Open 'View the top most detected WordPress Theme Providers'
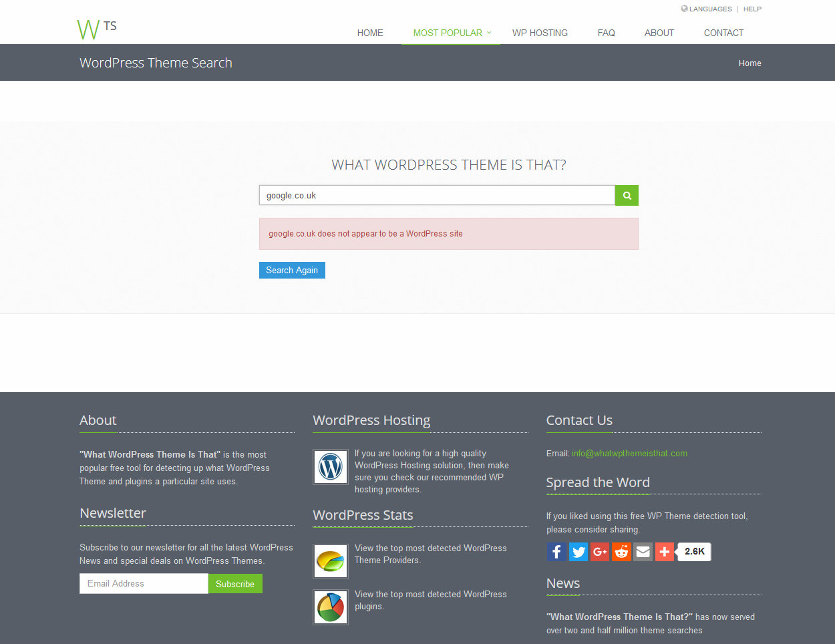This screenshot has height=644, width=835. pyautogui.click(x=431, y=554)
